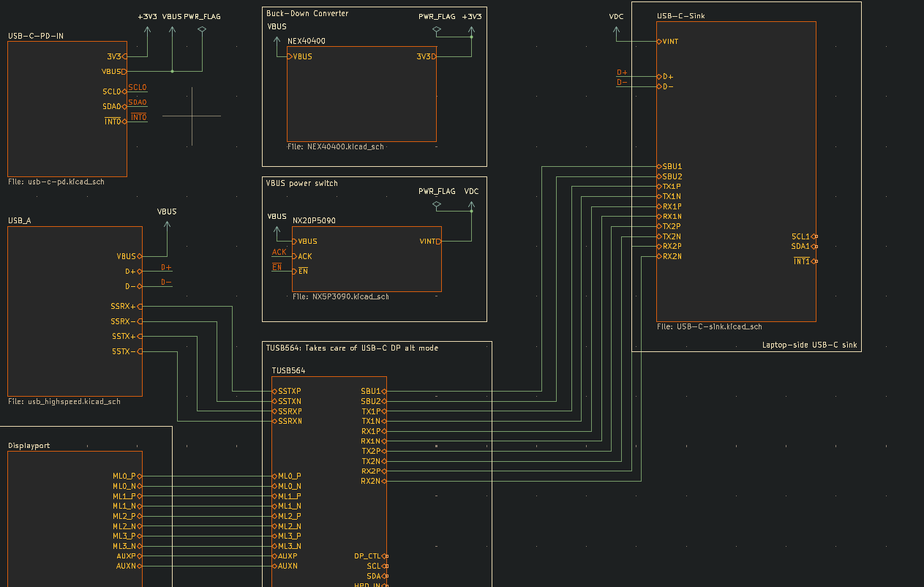Click the 'File: NX5P3090.kicad_sch' text
Image resolution: width=924 pixels, height=587 pixels.
(x=341, y=296)
